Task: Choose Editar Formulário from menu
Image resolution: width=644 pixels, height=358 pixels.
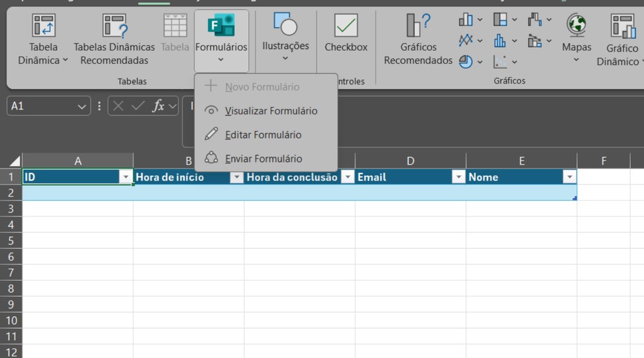Action: [266, 134]
